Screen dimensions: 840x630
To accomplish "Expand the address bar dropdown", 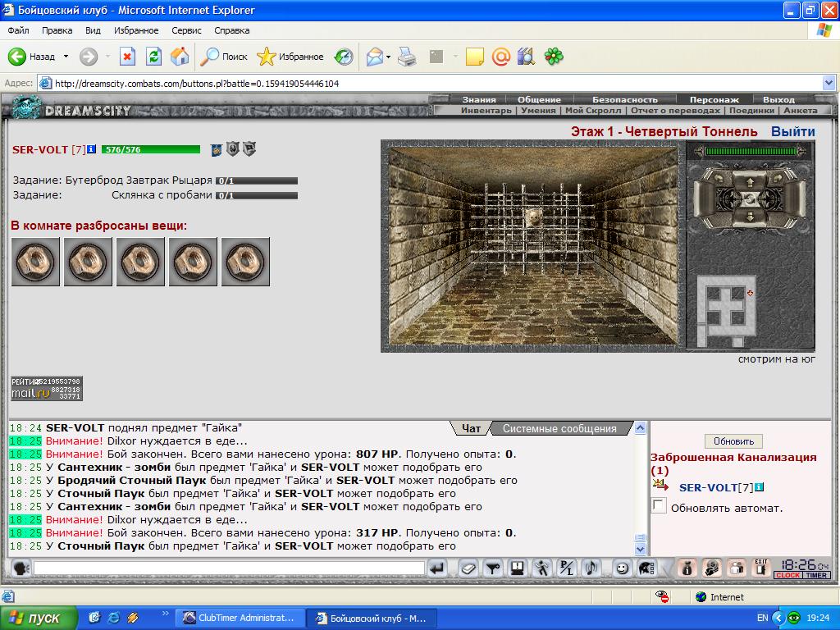I will (829, 83).
